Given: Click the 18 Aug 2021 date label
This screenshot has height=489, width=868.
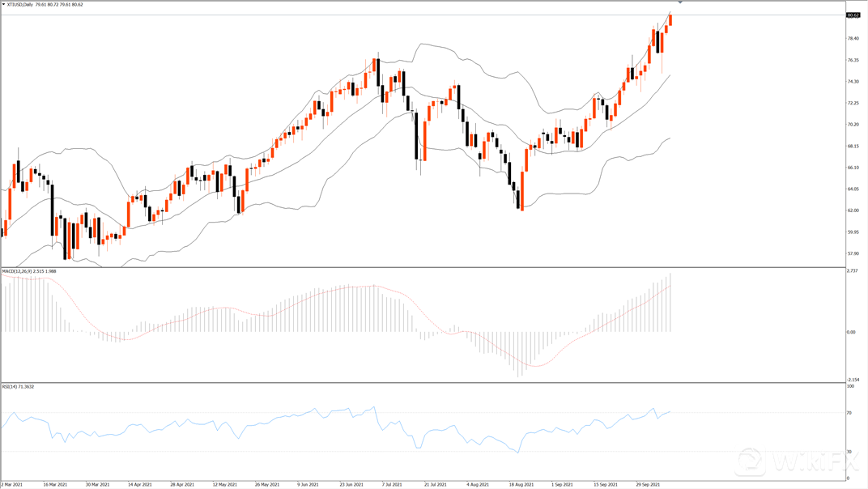Looking at the screenshot, I should (x=521, y=484).
